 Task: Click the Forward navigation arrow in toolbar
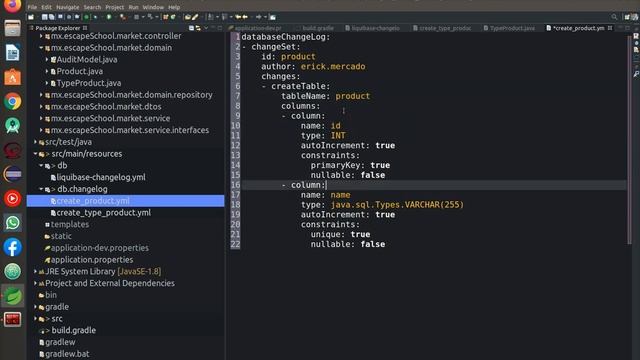click(258, 17)
